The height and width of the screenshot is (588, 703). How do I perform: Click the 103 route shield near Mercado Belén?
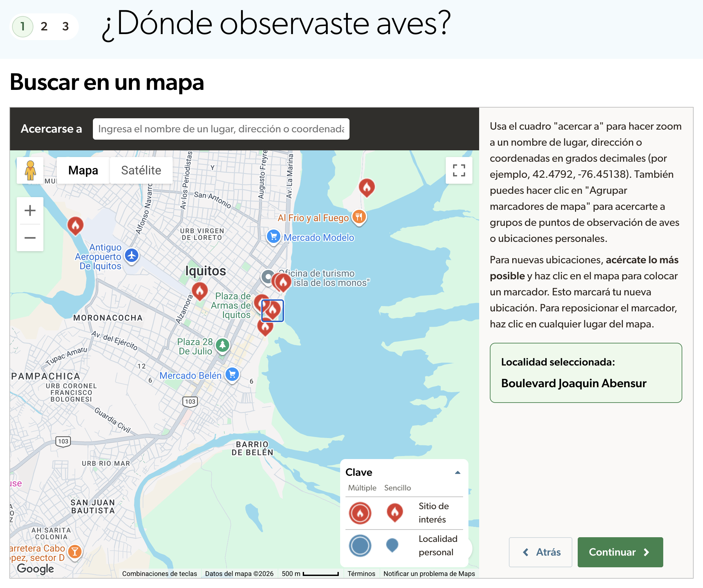pyautogui.click(x=190, y=401)
